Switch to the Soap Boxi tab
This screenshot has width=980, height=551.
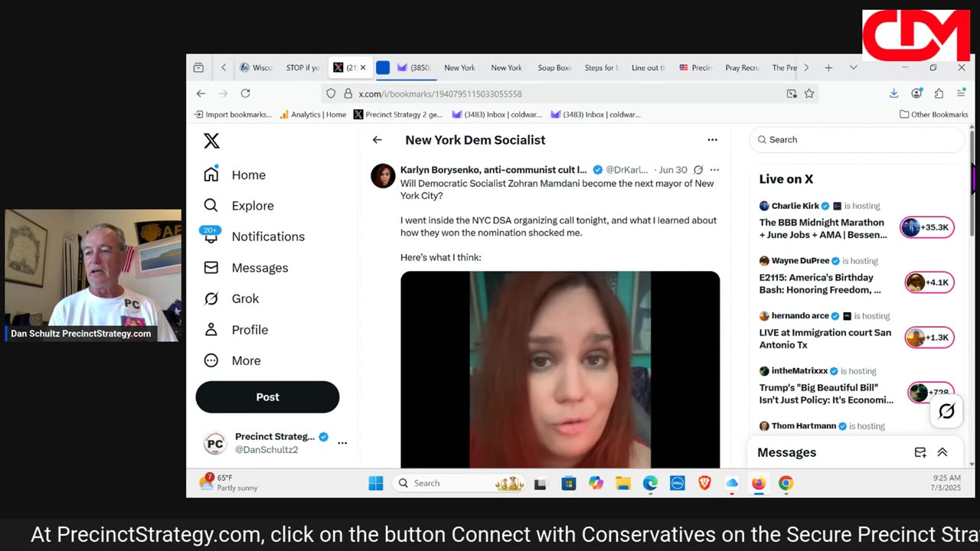coord(554,67)
